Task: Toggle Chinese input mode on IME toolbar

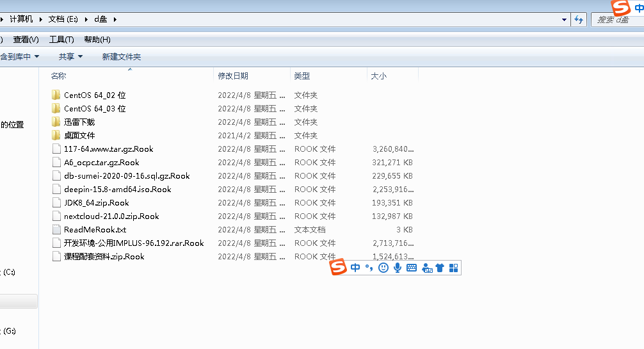Action: point(355,268)
